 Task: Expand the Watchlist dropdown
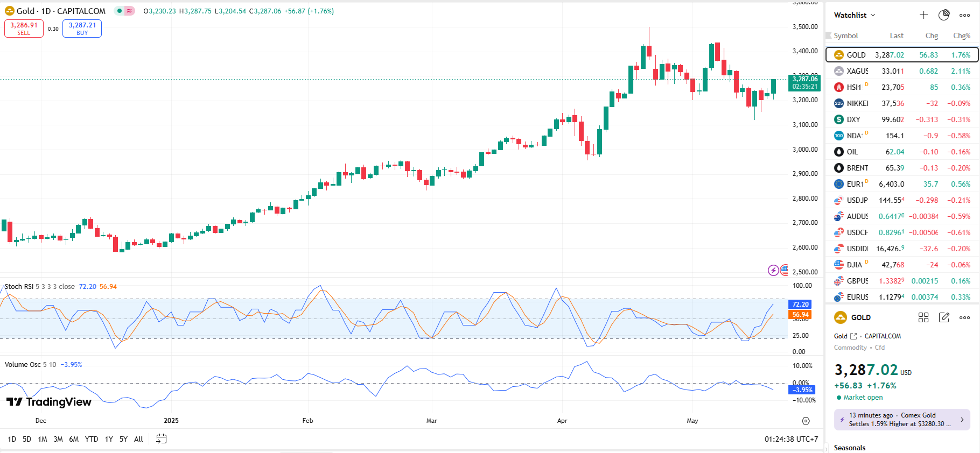pyautogui.click(x=855, y=15)
